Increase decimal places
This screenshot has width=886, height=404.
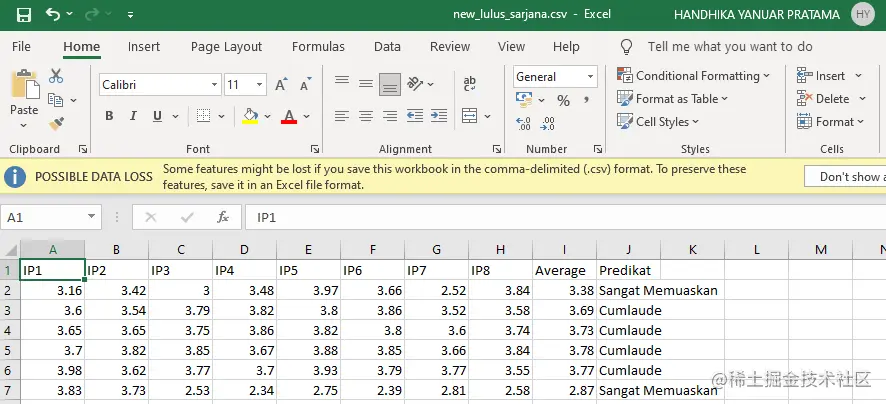click(x=524, y=123)
